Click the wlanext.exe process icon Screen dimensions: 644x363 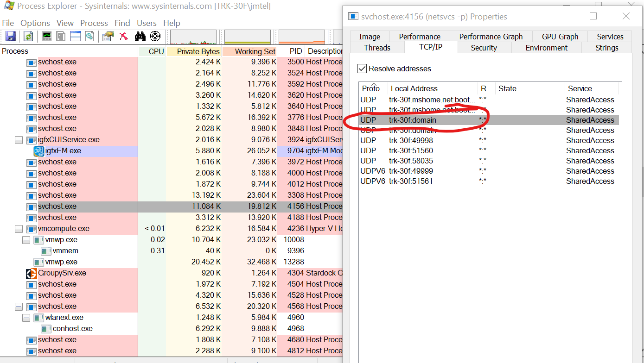(38, 318)
